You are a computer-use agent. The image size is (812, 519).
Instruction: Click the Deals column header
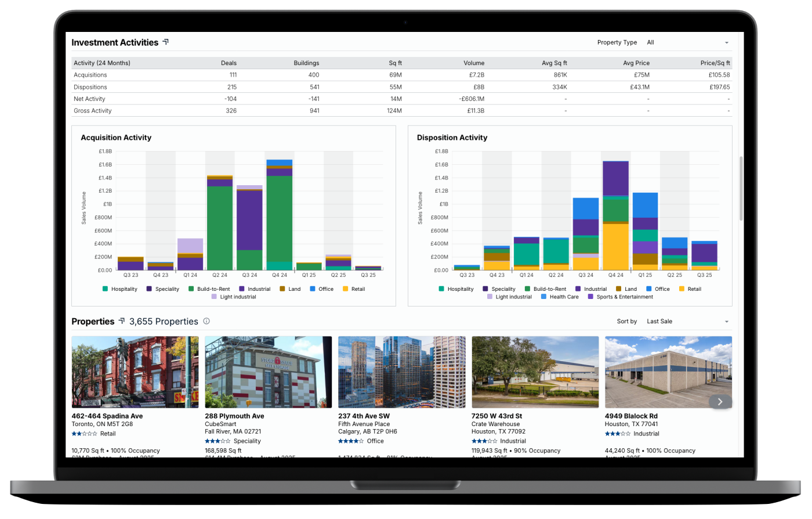tap(229, 63)
